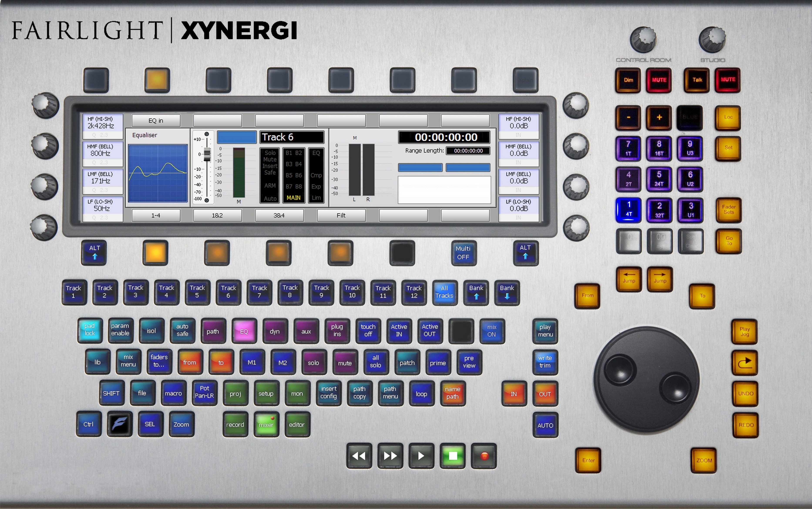Image resolution: width=812 pixels, height=509 pixels.
Task: Click the Control Room level knob
Action: 643,40
